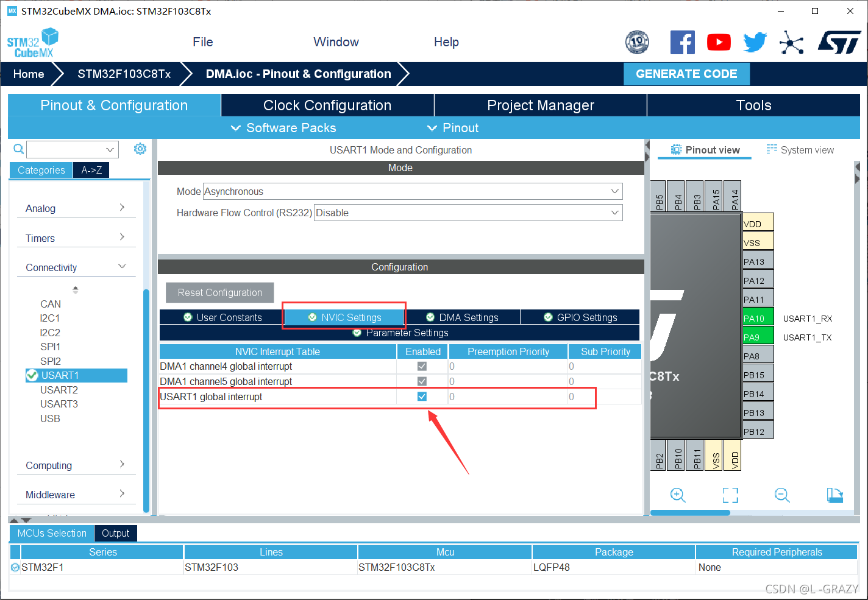Select CAN in the Connectivity list
Image resolution: width=868 pixels, height=600 pixels.
tap(51, 304)
